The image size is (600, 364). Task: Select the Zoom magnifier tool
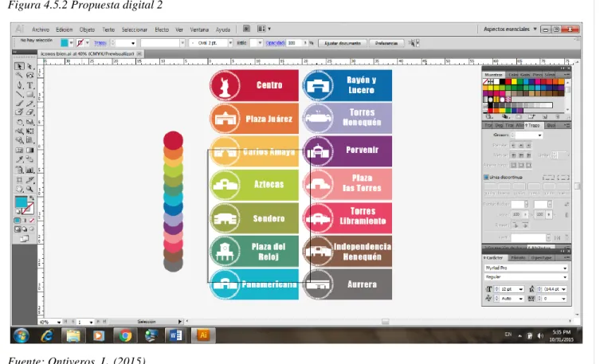point(29,189)
